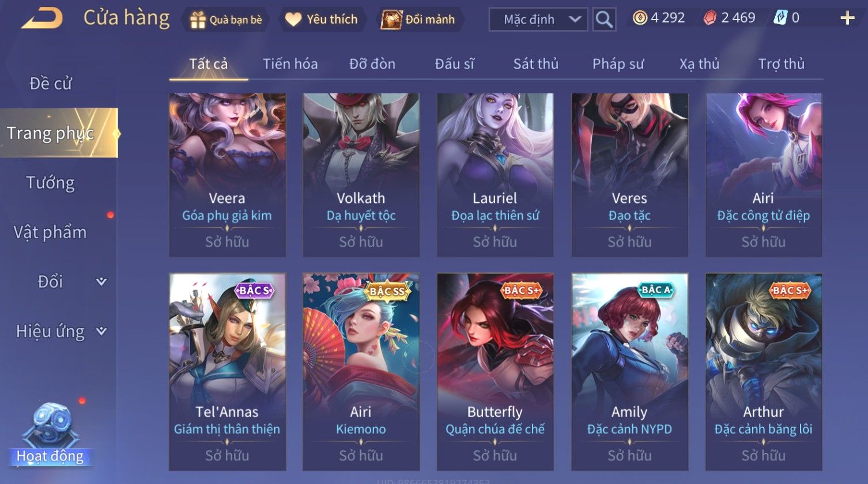
Task: Select the Tiến hóa tab
Action: point(290,64)
